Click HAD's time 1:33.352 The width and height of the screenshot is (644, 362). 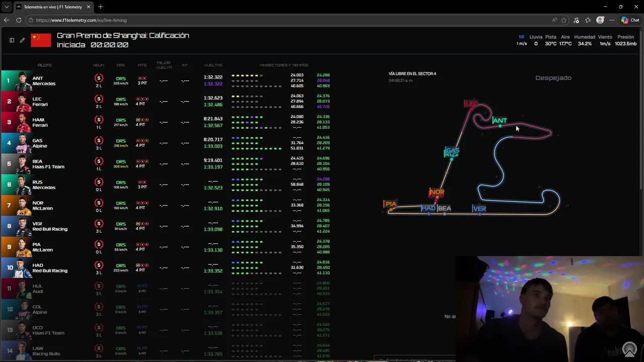[213, 270]
